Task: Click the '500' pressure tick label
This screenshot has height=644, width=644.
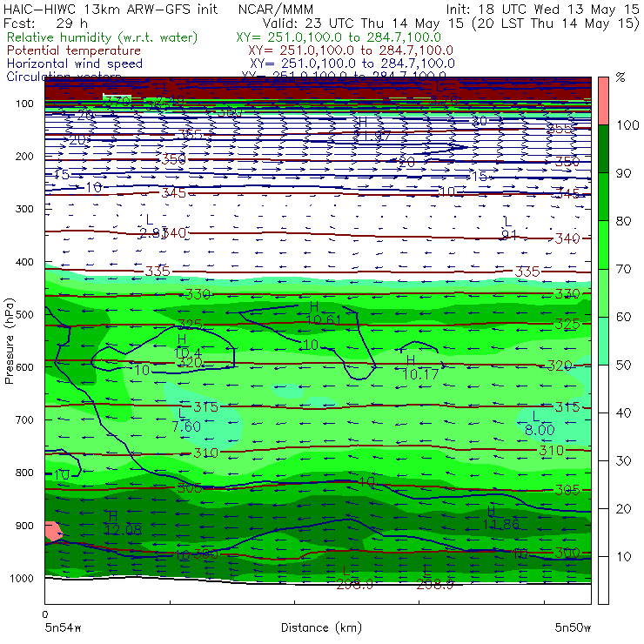Action: (24, 314)
